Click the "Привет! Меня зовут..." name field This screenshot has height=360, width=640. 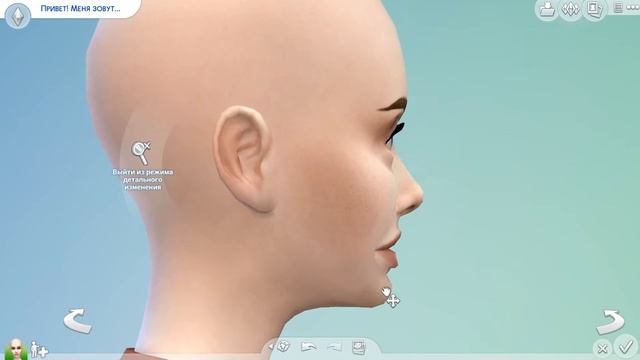click(x=80, y=8)
